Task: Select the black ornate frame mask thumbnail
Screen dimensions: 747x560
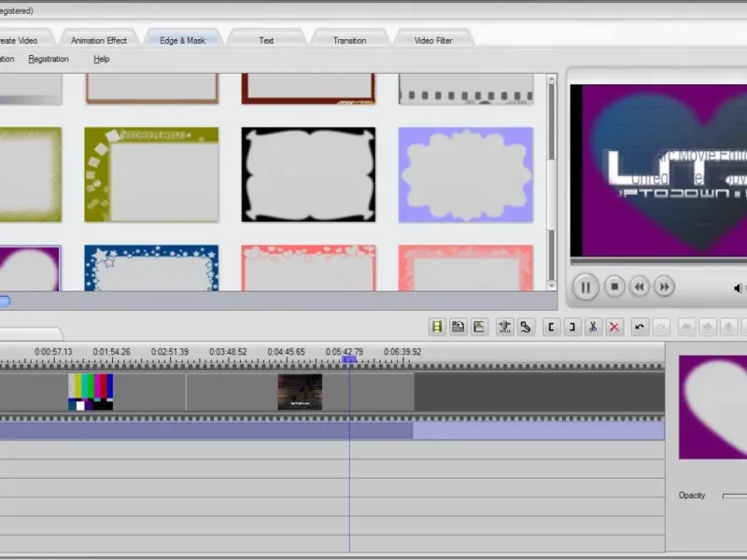Action: pyautogui.click(x=308, y=175)
